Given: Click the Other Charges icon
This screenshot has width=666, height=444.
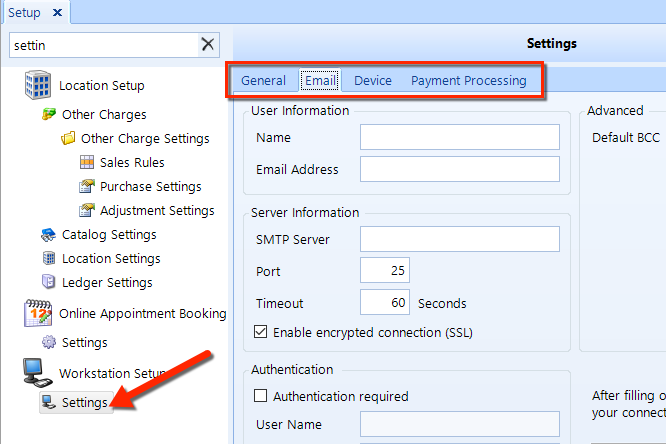Looking at the screenshot, I should [x=49, y=115].
